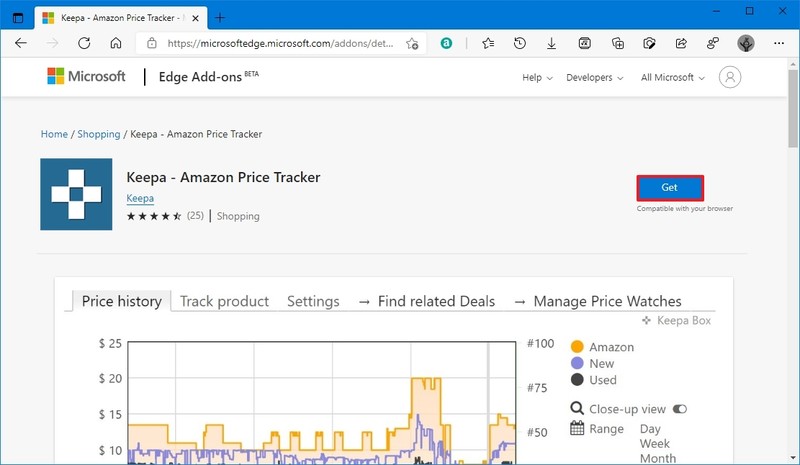Open the Keepa publisher link
Screen dimensions: 800x465
click(x=140, y=198)
